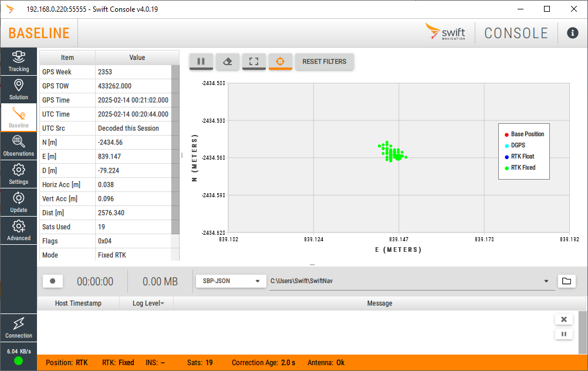The height and width of the screenshot is (371, 588).
Task: Click the UTC Time value cell
Action: [x=133, y=114]
